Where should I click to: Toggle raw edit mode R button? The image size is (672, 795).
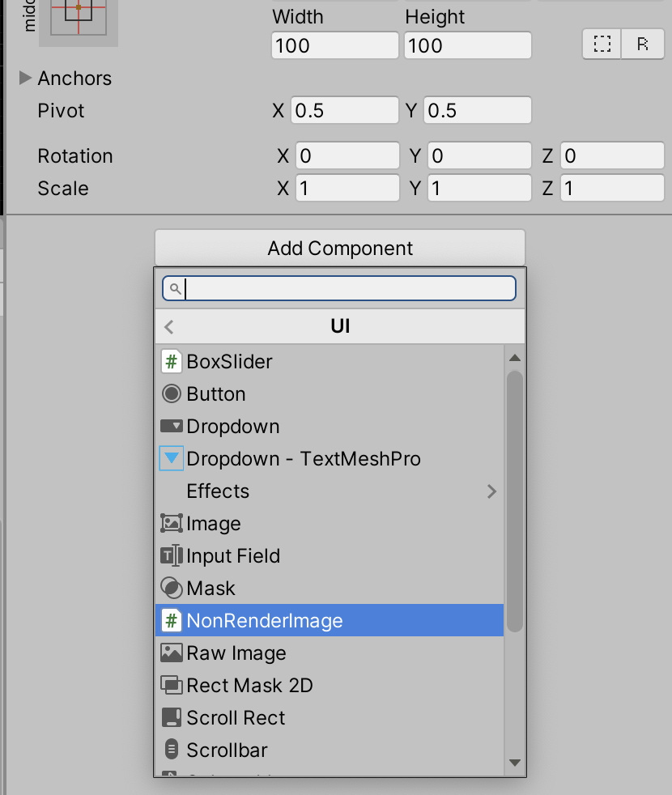(x=643, y=44)
